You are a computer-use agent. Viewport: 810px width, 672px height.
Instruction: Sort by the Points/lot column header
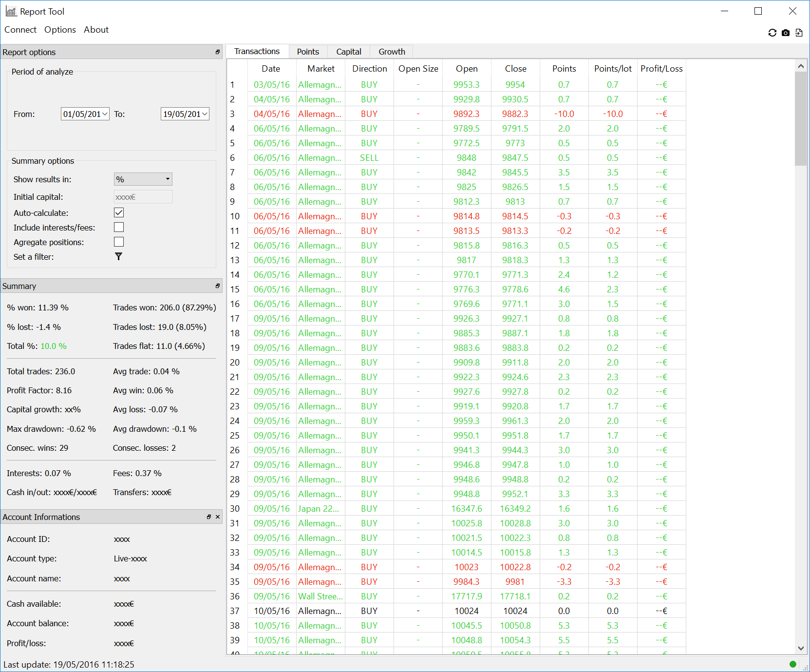pyautogui.click(x=613, y=69)
